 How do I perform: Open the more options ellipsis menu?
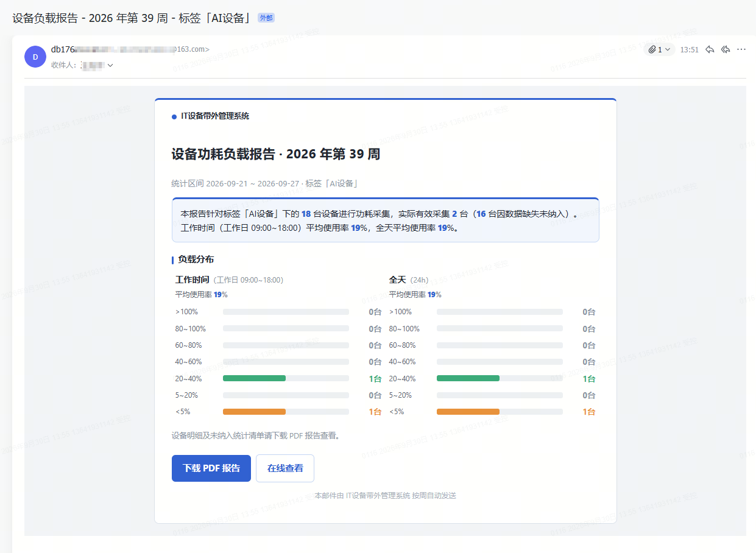(x=741, y=49)
